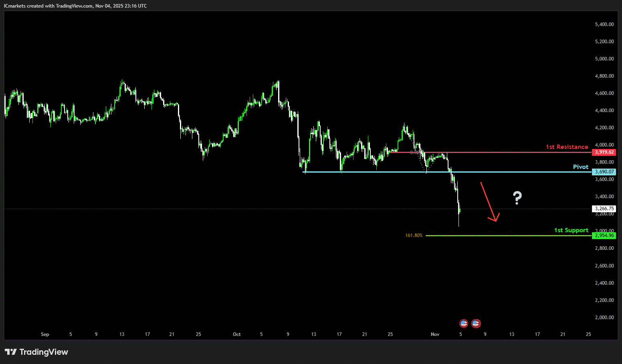The width and height of the screenshot is (622, 364).
Task: Open the left US flag economic event
Action: pyautogui.click(x=464, y=323)
